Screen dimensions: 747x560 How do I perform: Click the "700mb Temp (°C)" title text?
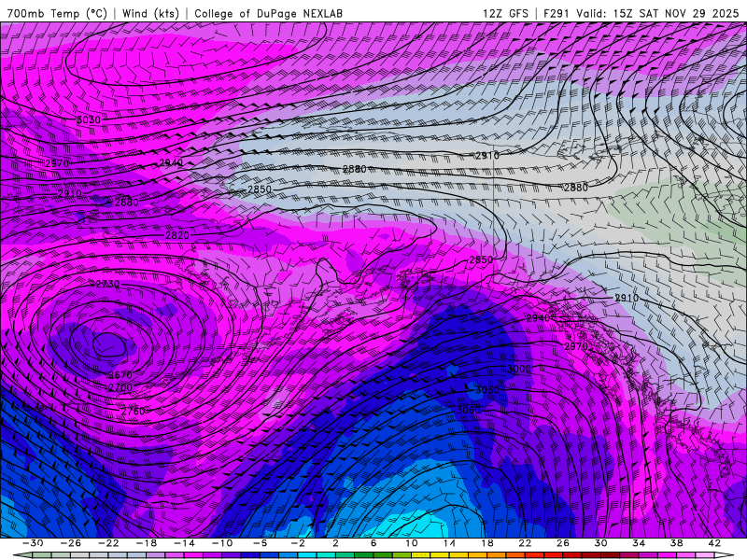[x=57, y=14]
